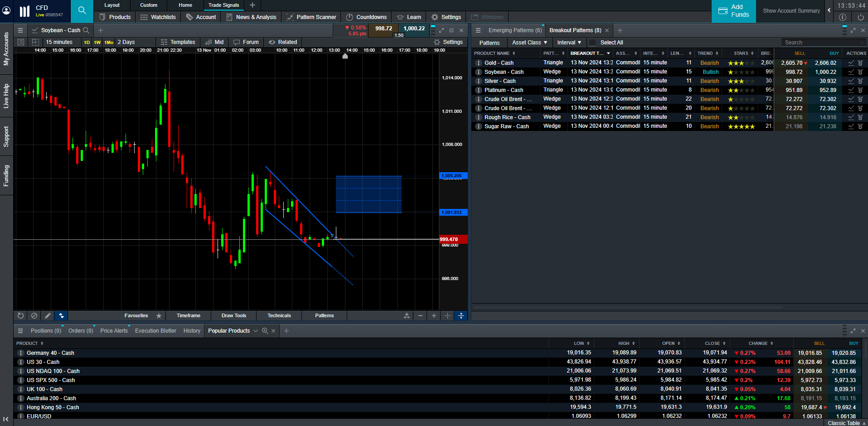Select the pencil draw icon
Image resolution: width=868 pixels, height=426 pixels.
[48, 315]
